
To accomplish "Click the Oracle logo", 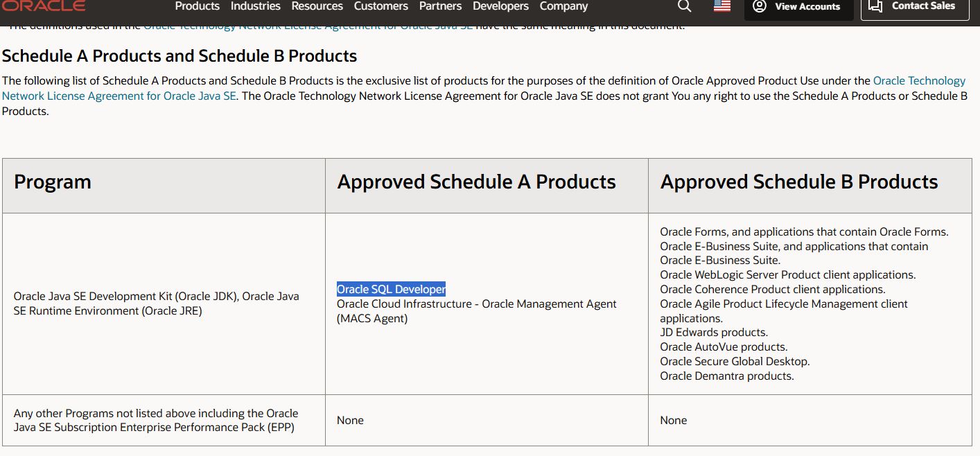I will coord(44,6).
